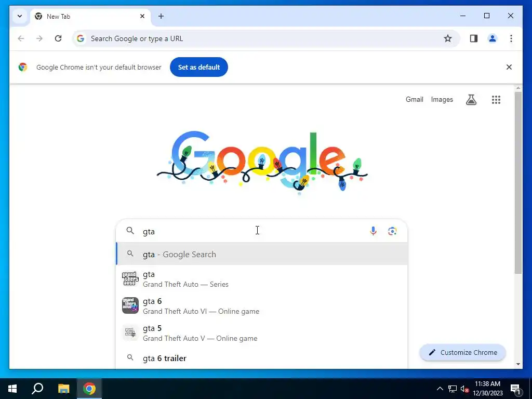Open Gmail link
The width and height of the screenshot is (532, 399).
(414, 99)
